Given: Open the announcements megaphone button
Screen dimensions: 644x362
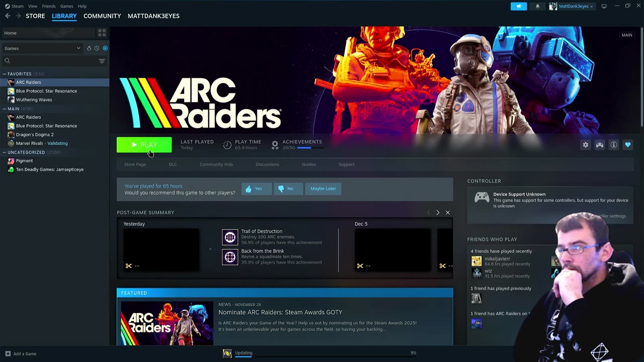Looking at the screenshot, I should coord(519,6).
